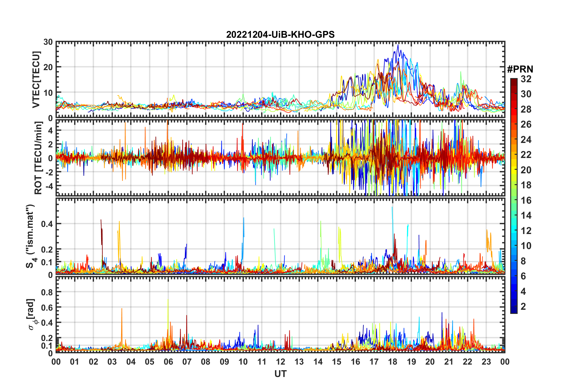
Task: Select colorbar tick label 32
Action: (526, 79)
